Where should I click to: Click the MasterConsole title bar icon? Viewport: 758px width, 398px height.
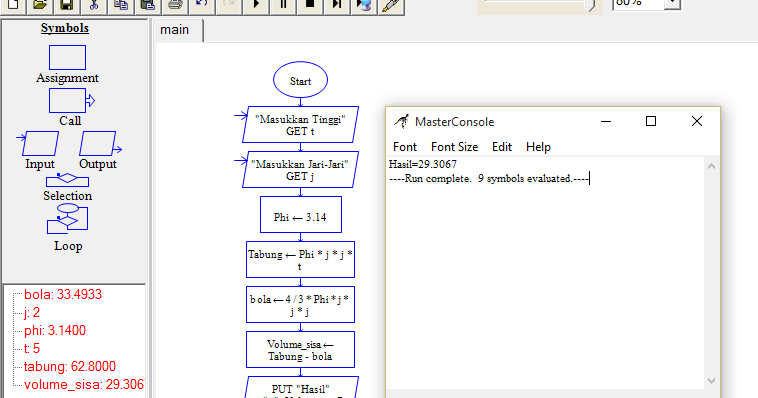point(401,121)
